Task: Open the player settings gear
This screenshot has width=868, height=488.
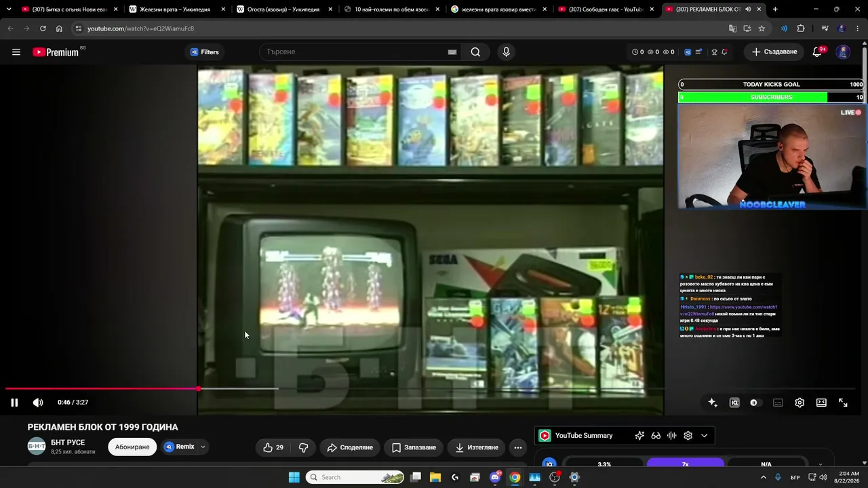Action: click(800, 403)
